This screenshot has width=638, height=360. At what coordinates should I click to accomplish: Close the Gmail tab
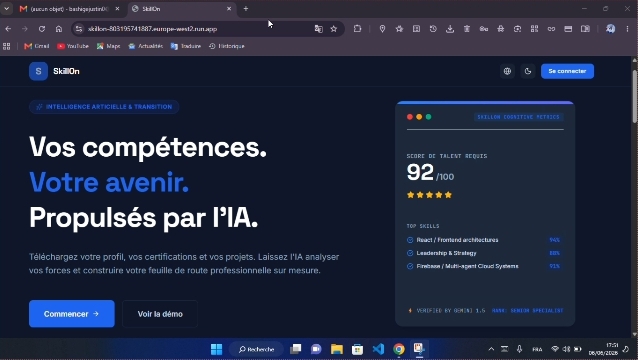click(117, 9)
